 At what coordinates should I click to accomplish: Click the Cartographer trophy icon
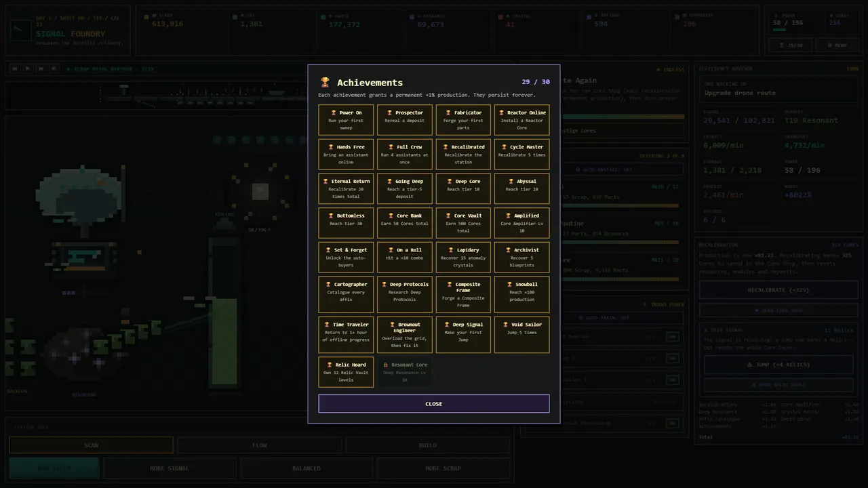click(x=328, y=285)
